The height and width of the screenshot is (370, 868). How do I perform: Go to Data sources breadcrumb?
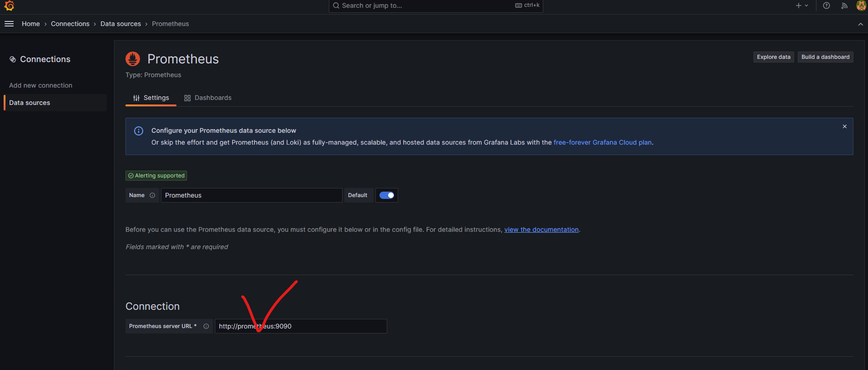(x=120, y=24)
